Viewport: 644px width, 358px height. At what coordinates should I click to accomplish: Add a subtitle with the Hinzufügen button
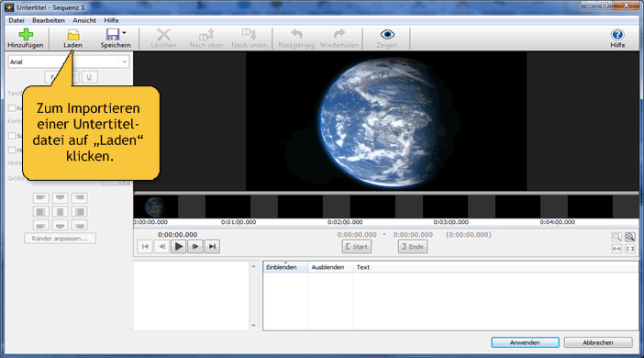(26, 39)
